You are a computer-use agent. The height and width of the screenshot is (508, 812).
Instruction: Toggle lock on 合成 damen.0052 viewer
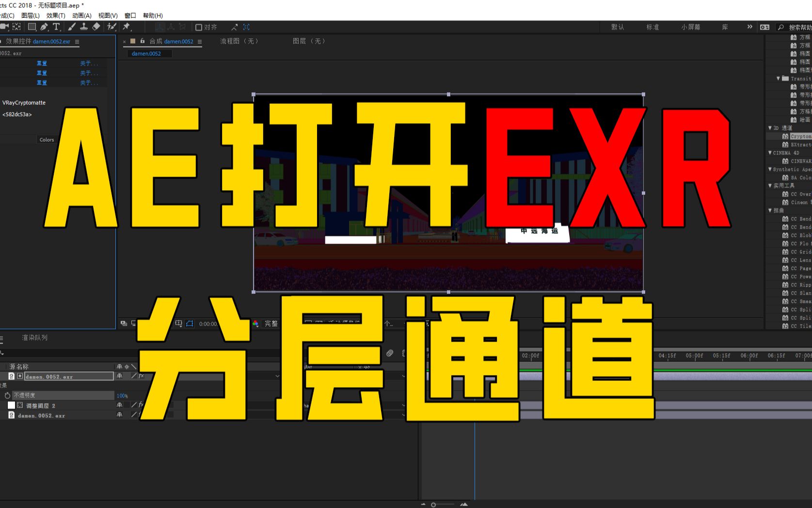click(143, 41)
